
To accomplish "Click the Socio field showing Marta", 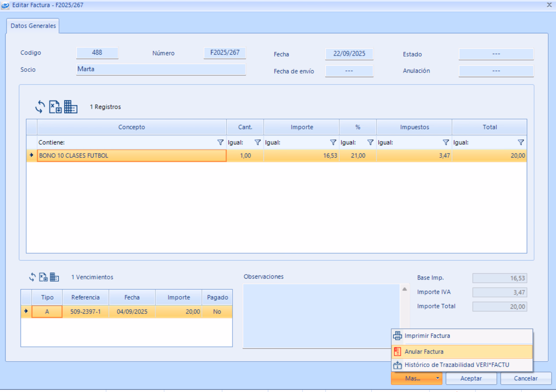I will coord(161,69).
